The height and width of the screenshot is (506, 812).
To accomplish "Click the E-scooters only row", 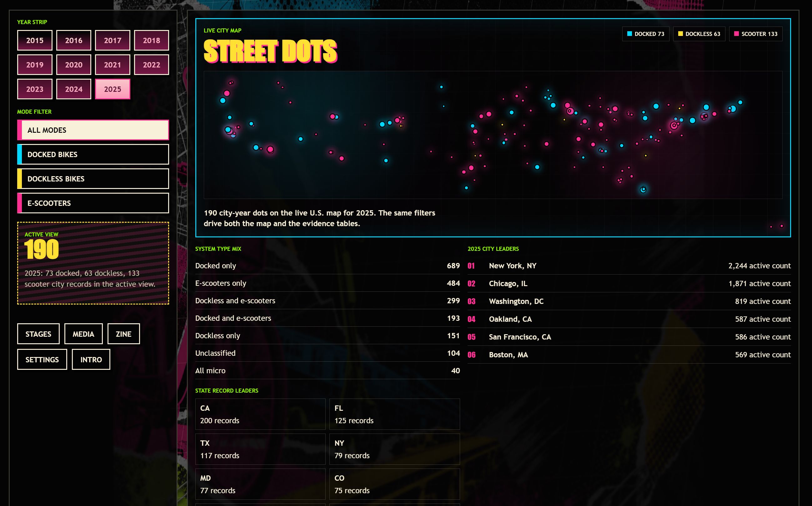I will pyautogui.click(x=328, y=284).
